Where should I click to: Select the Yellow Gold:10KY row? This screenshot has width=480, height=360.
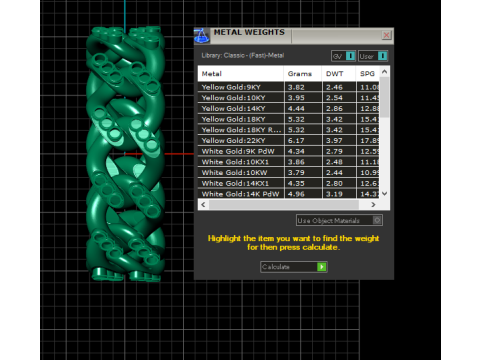(289, 98)
